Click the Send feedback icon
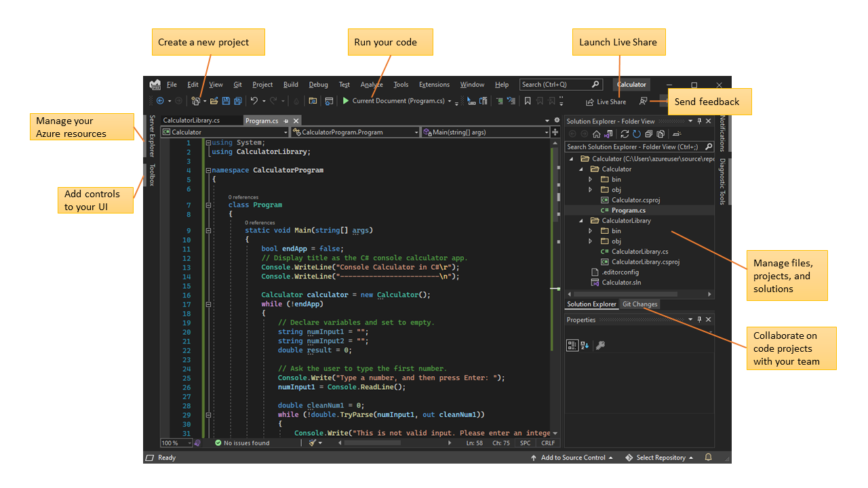Viewport: 868px width, 488px height. (644, 100)
